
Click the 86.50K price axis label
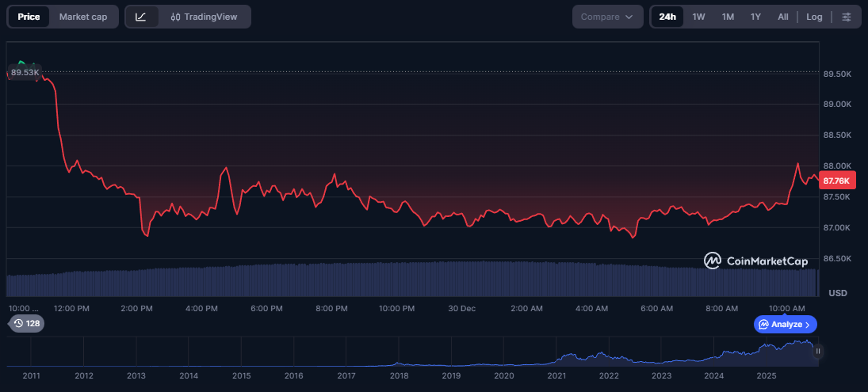click(x=836, y=259)
